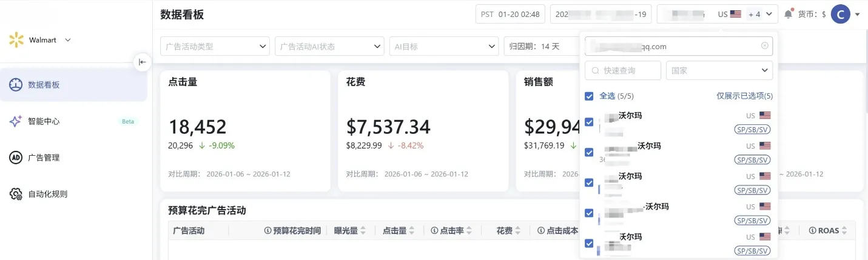Viewport: 868px width, 260px height.
Task: Uncheck the second 沃尔玛 store checkbox
Action: click(x=589, y=152)
